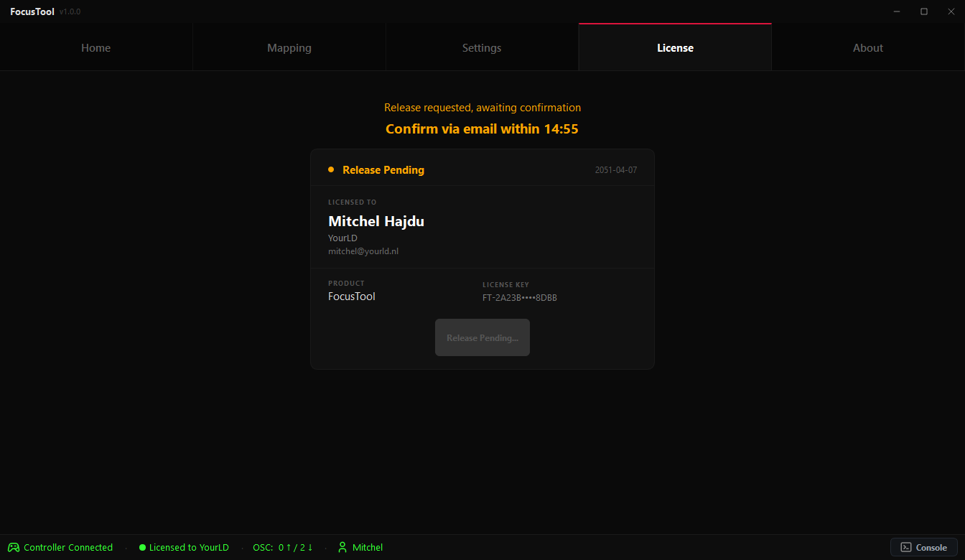965x560 pixels.
Task: Click the orange Release Pending status dot
Action: tap(331, 169)
